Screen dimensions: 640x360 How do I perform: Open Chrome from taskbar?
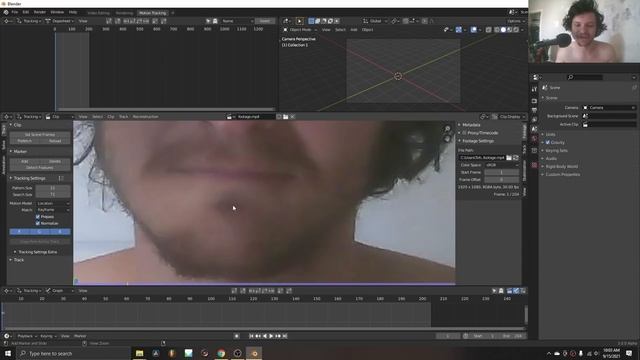(x=221, y=353)
